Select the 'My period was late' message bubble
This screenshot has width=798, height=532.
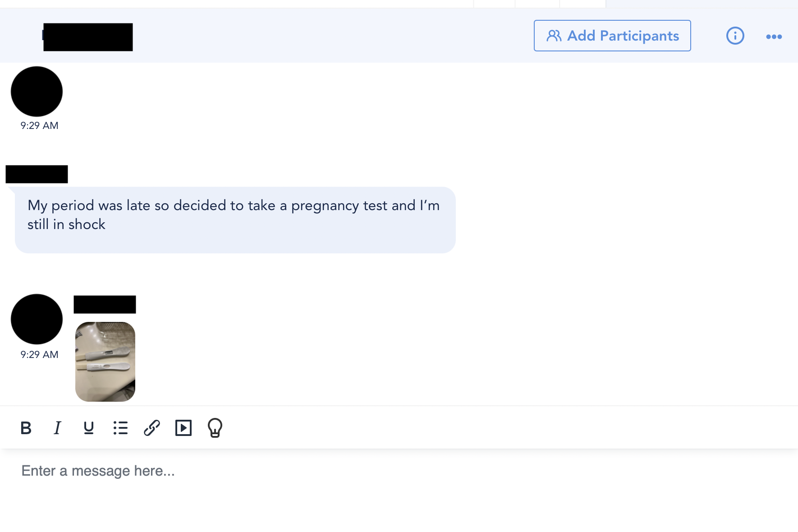click(235, 220)
